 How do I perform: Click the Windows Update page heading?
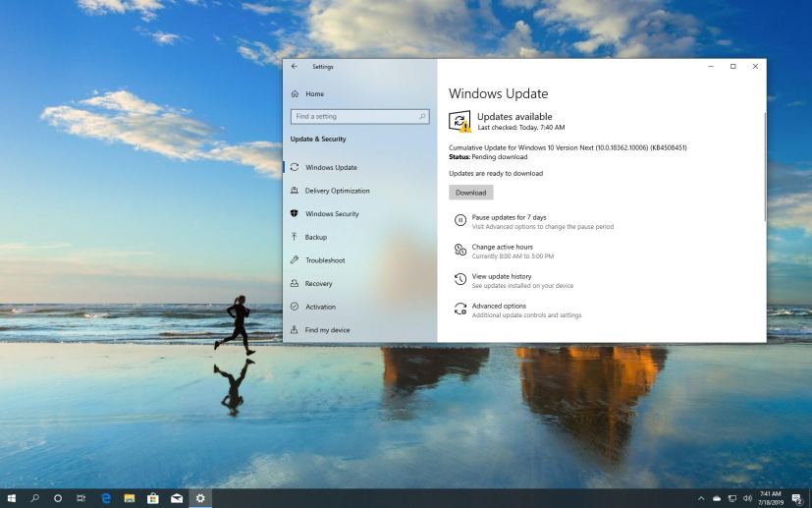tap(498, 93)
